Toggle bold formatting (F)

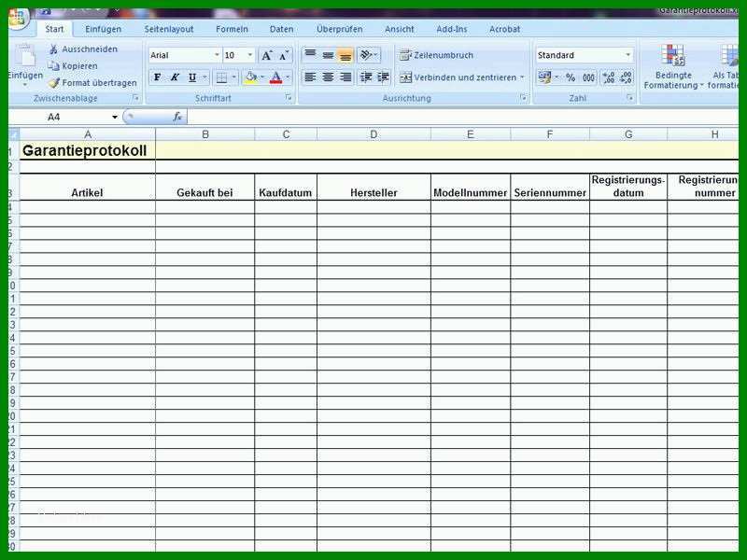[x=157, y=77]
